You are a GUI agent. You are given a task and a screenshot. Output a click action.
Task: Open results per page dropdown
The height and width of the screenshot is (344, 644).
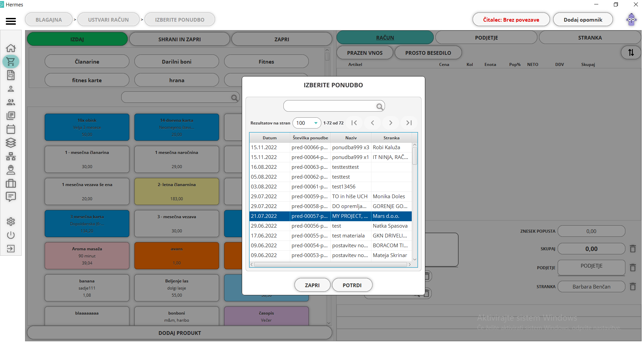pos(307,123)
